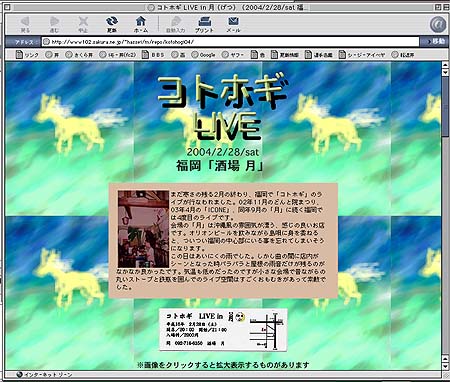Enlarge the コトホギ LIVE ticket flyer image
The image size is (450, 382).
click(223, 330)
